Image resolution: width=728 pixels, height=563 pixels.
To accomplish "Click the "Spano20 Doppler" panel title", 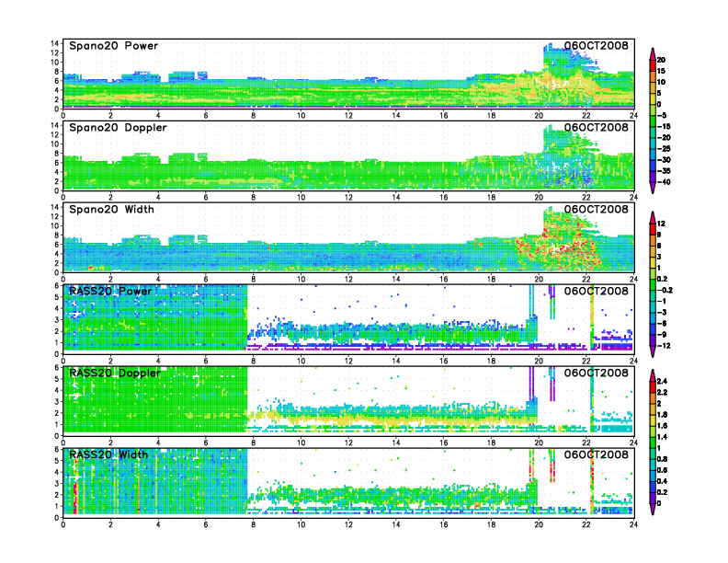I will 118,128.
